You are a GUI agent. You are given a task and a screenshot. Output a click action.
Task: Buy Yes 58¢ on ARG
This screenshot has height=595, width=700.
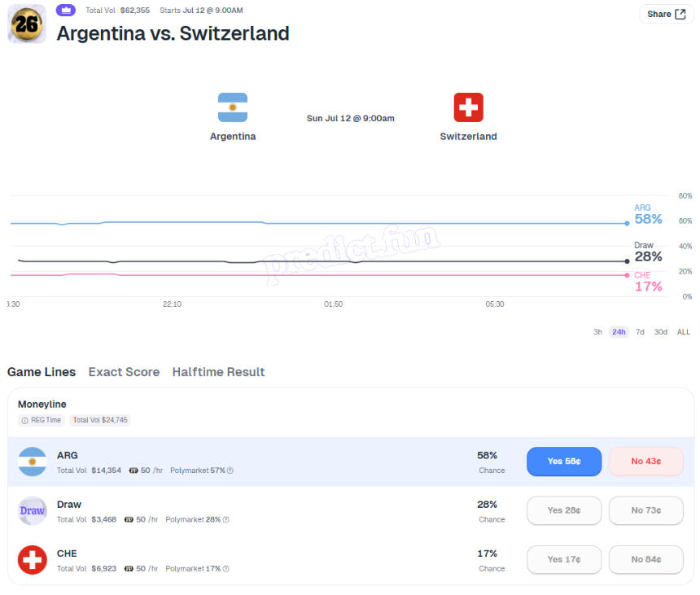tap(564, 462)
